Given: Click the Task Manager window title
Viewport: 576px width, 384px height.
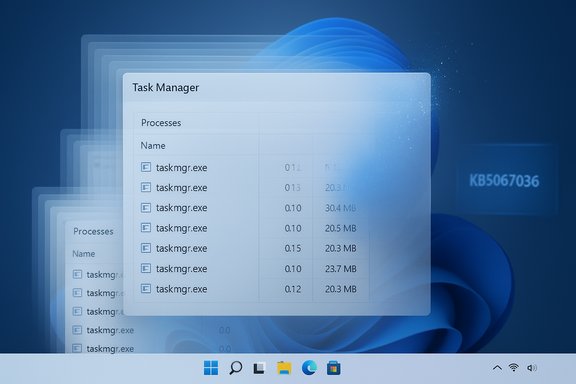Looking at the screenshot, I should click(166, 87).
